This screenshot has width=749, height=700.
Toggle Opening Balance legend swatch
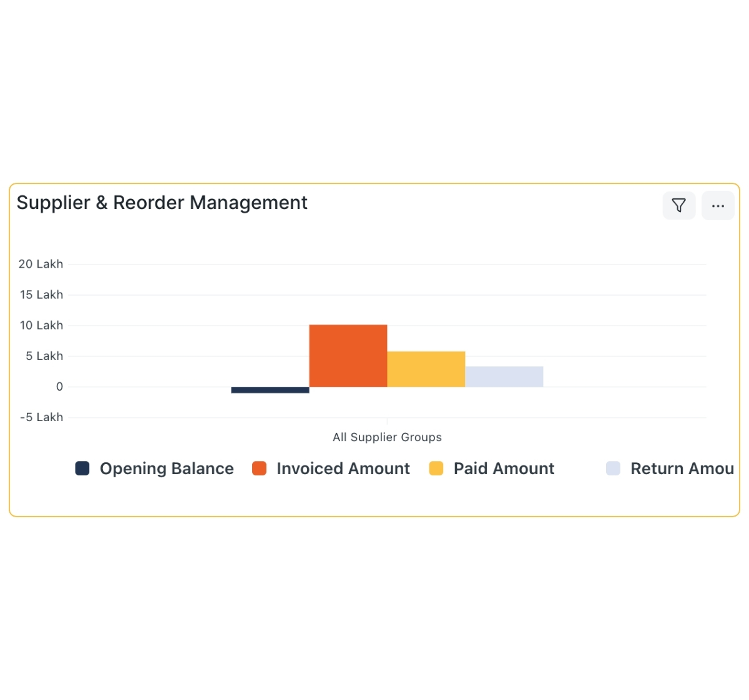coord(82,469)
